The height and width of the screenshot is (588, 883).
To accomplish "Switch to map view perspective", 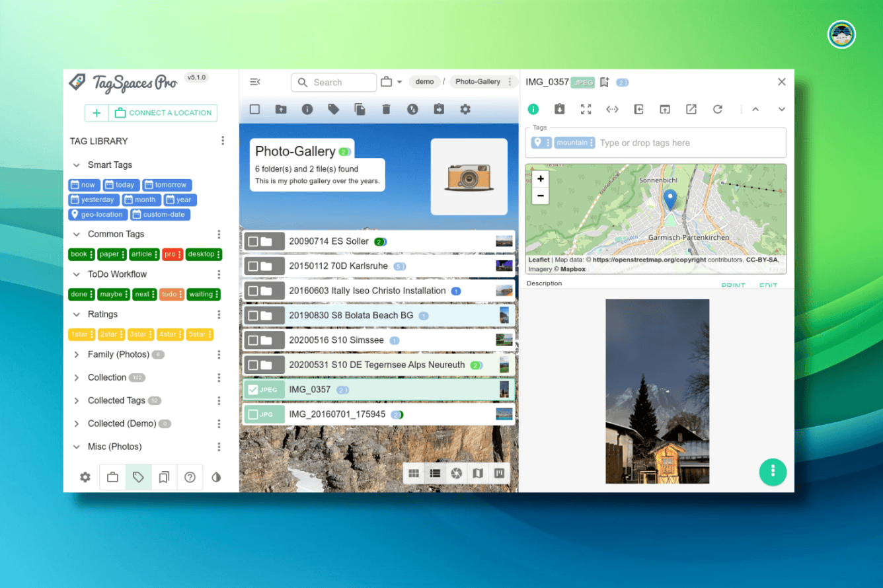I will tap(478, 473).
